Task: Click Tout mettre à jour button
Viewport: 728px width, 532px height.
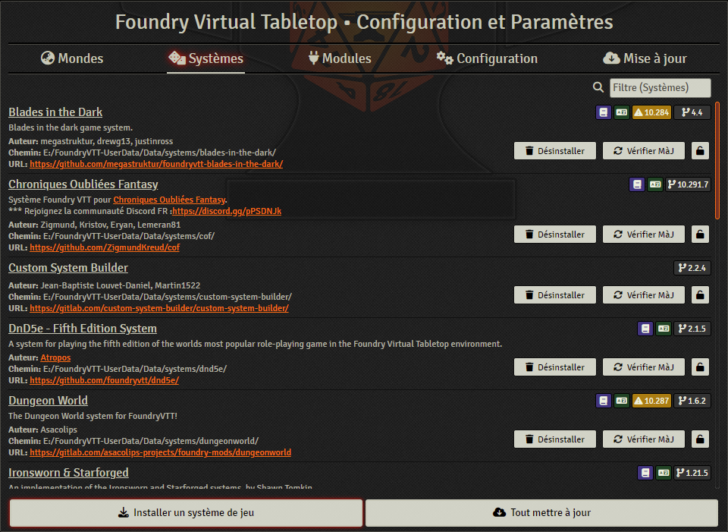Action: [541, 513]
